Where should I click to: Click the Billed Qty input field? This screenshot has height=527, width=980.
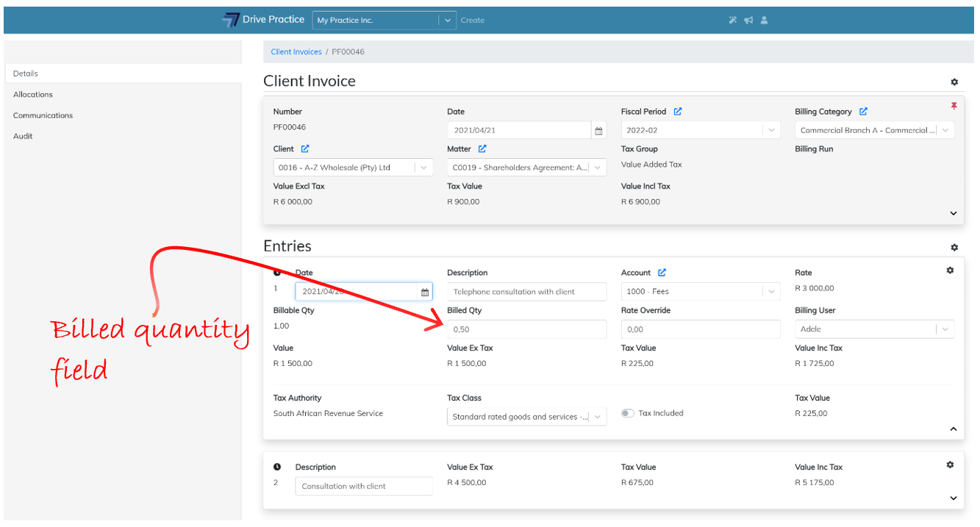tap(526, 329)
